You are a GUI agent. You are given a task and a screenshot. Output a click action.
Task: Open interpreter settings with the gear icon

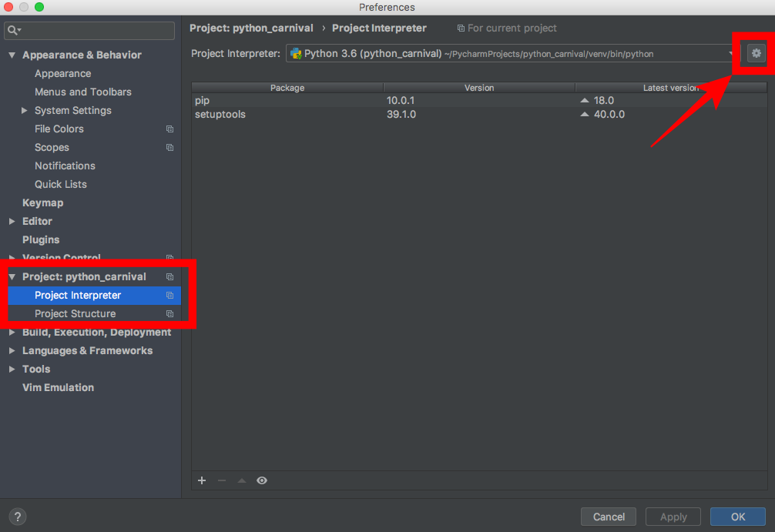click(755, 53)
